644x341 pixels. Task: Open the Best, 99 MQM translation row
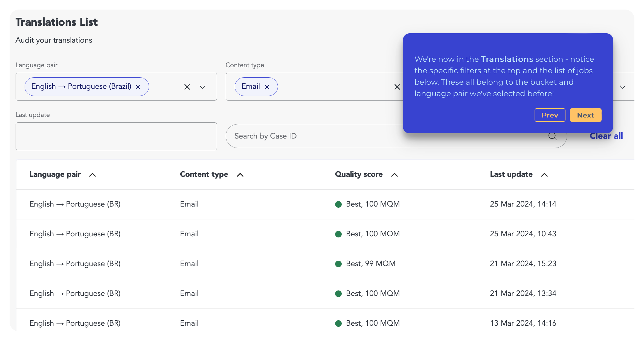370,264
